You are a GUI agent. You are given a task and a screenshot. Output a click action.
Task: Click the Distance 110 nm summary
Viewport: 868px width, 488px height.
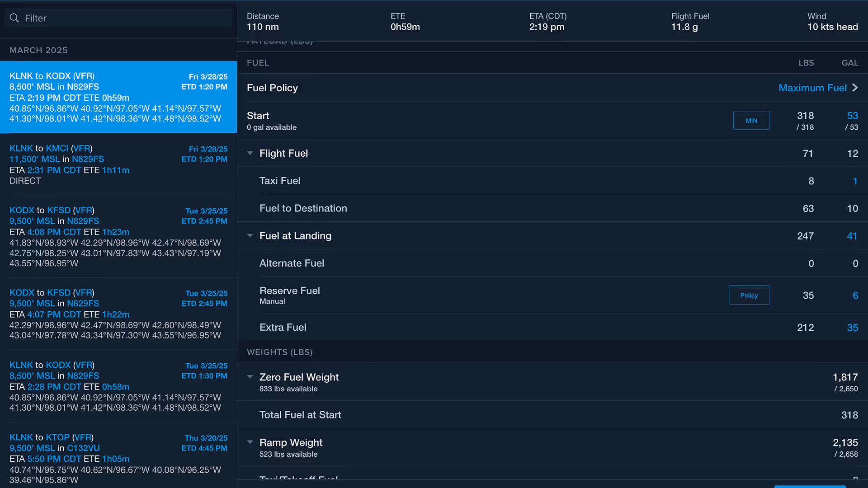[x=263, y=22]
